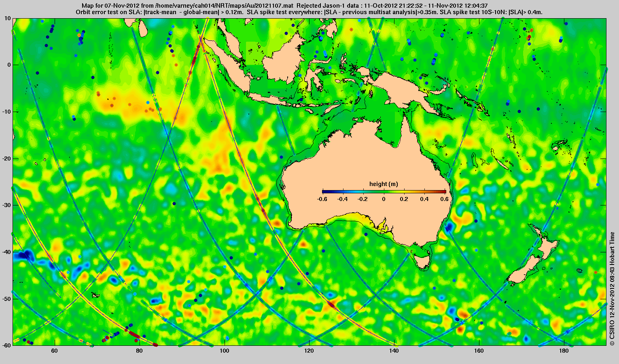The image size is (619, 364).
Task: Click the latitude axis label 0
Action: tap(9, 65)
